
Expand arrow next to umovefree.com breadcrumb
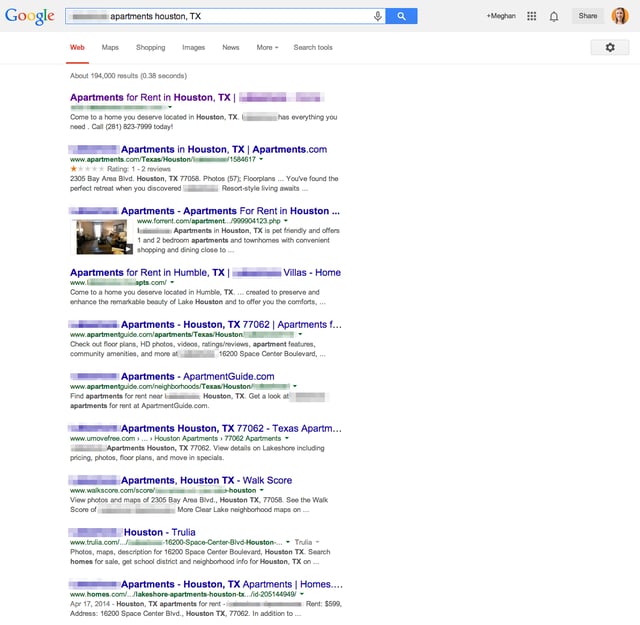click(287, 438)
